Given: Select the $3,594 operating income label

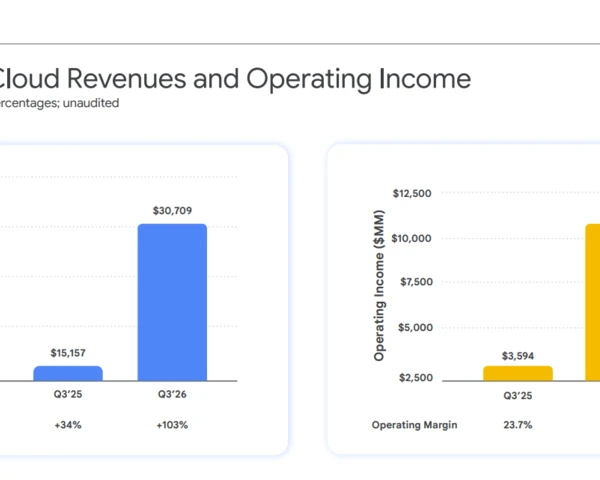Looking at the screenshot, I should click(518, 356).
